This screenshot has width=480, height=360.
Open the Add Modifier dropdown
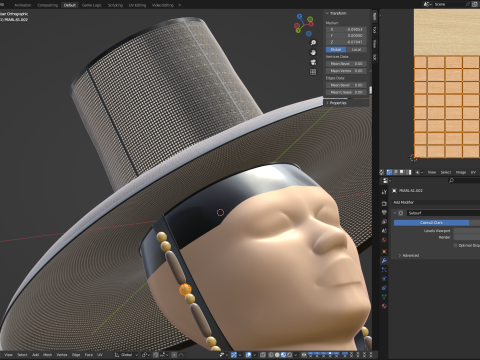pyautogui.click(x=436, y=202)
